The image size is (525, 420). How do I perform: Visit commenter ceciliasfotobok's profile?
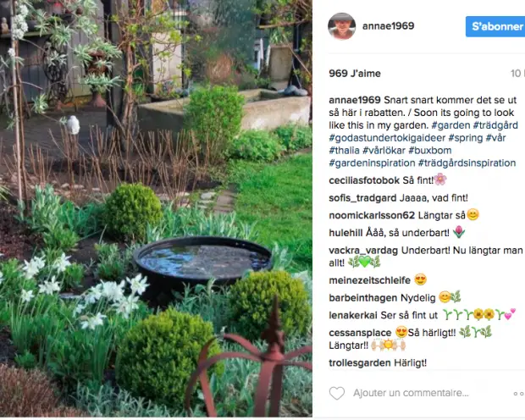click(x=364, y=180)
